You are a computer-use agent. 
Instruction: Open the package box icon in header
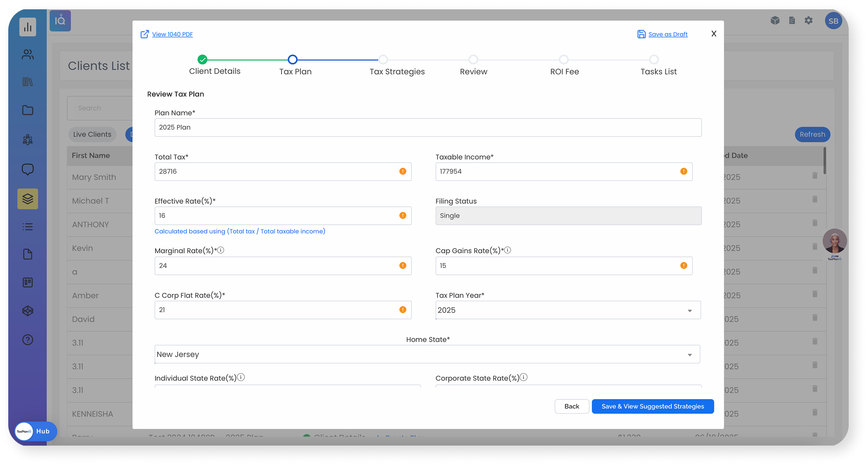pos(775,21)
